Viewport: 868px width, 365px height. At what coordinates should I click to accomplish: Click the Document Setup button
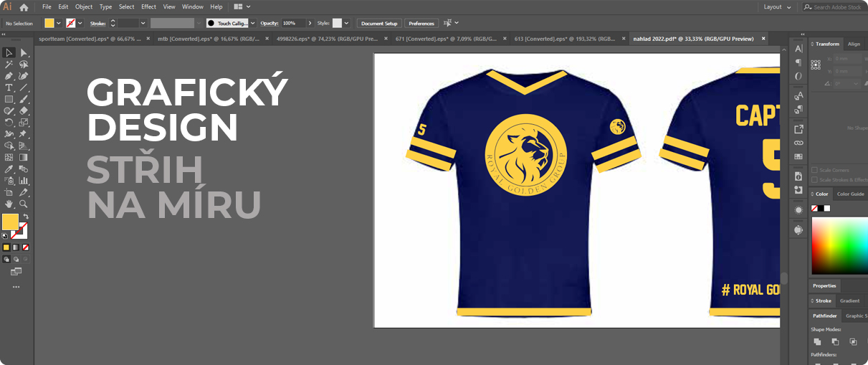tap(379, 23)
